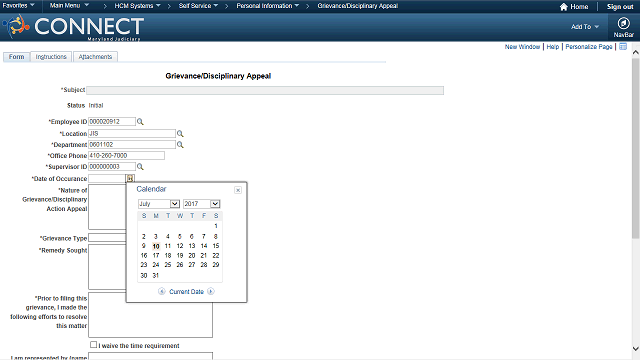Select July 26 in calendar
The height and width of the screenshot is (360, 640).
pos(180,265)
